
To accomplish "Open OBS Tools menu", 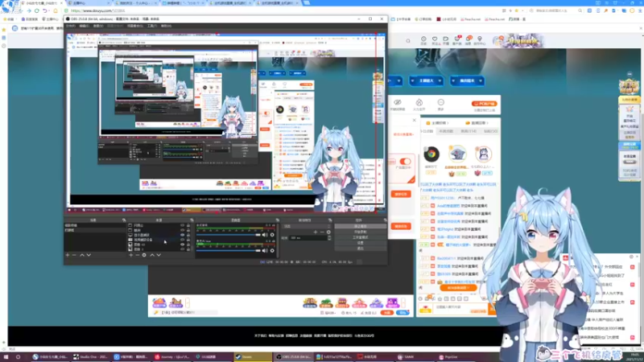I will [152, 26].
